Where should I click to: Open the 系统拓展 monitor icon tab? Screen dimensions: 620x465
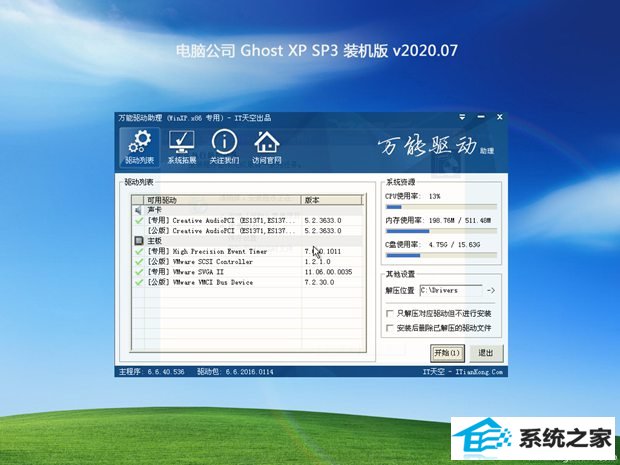(181, 147)
